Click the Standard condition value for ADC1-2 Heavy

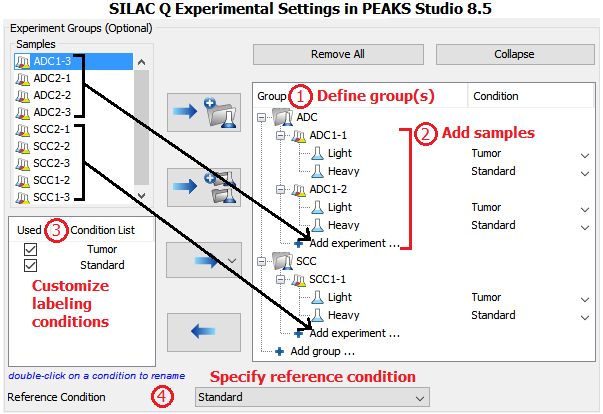pos(493,225)
